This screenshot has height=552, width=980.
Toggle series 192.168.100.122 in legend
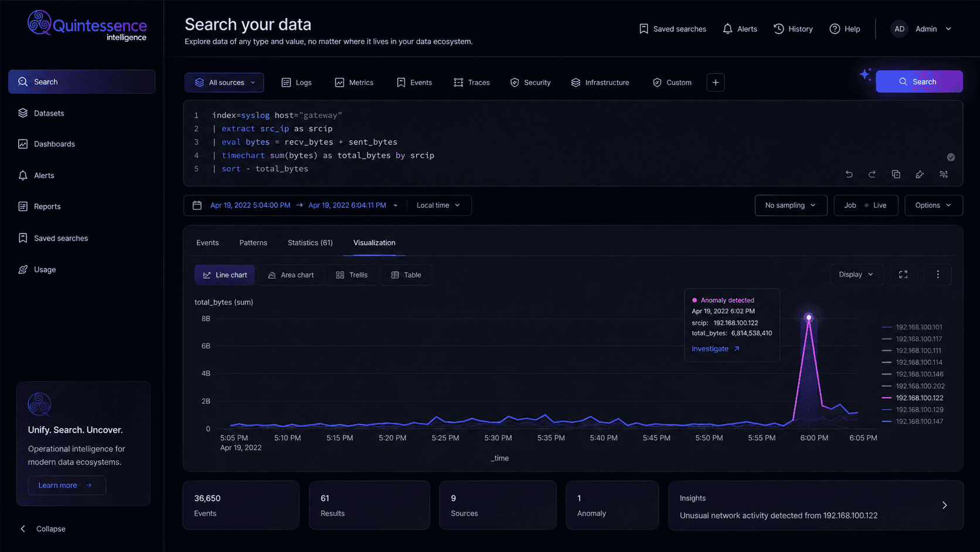tap(913, 398)
